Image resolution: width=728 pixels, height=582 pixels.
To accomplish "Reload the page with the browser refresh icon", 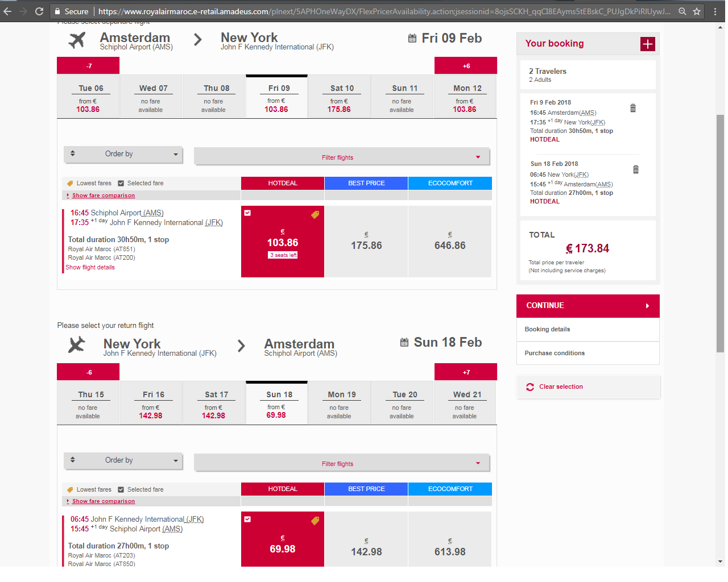I will tap(39, 11).
